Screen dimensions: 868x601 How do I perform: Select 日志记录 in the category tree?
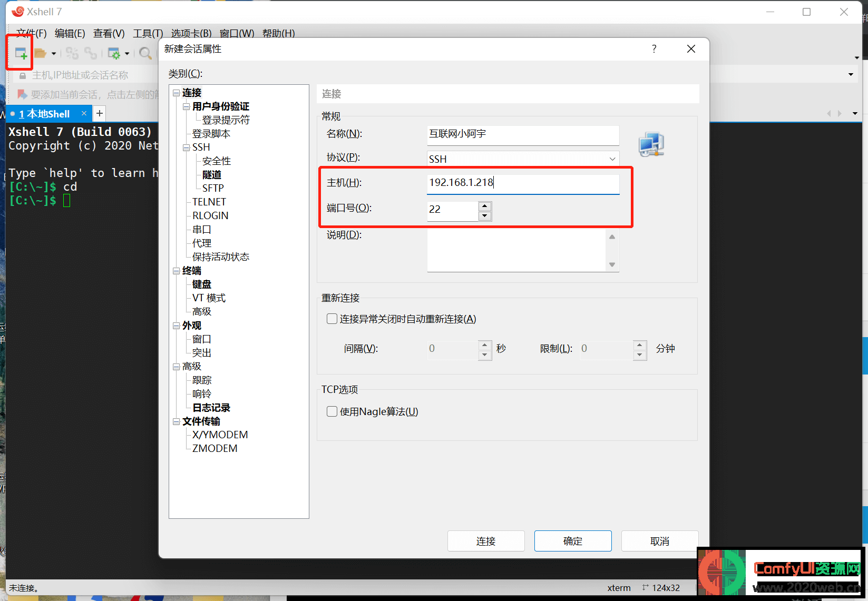[211, 408]
